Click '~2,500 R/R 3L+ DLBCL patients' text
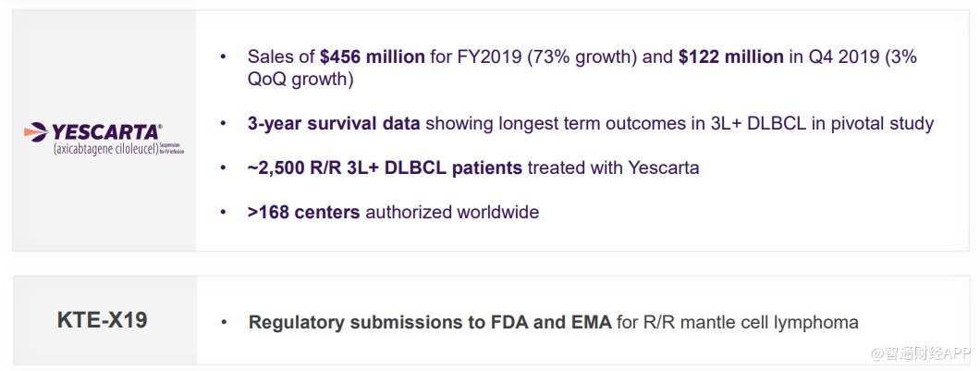Image resolution: width=980 pixels, height=371 pixels. 385,167
